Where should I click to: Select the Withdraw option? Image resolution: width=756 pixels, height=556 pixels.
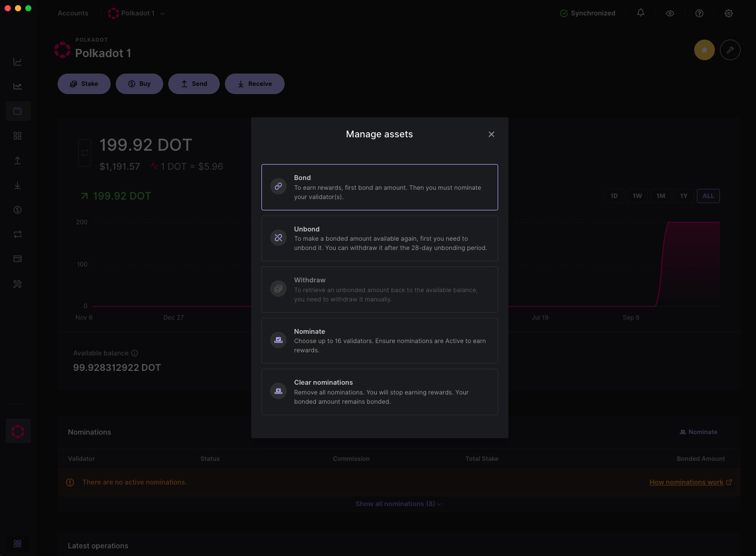pos(380,290)
